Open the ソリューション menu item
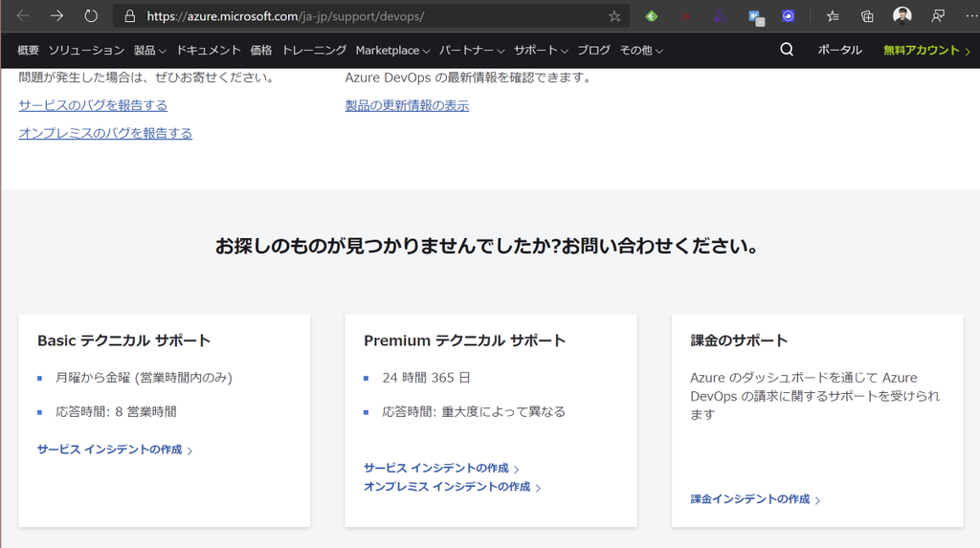 coord(86,50)
